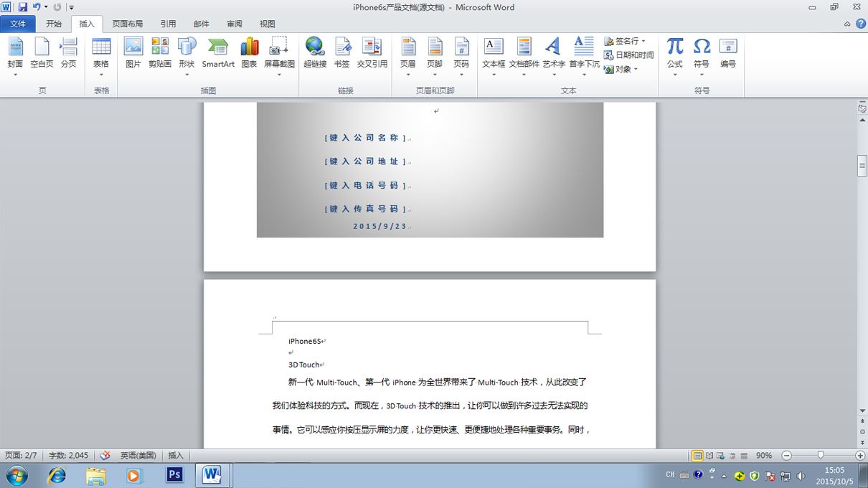Open Windows Explorer folder on the taskbar

pyautogui.click(x=95, y=475)
